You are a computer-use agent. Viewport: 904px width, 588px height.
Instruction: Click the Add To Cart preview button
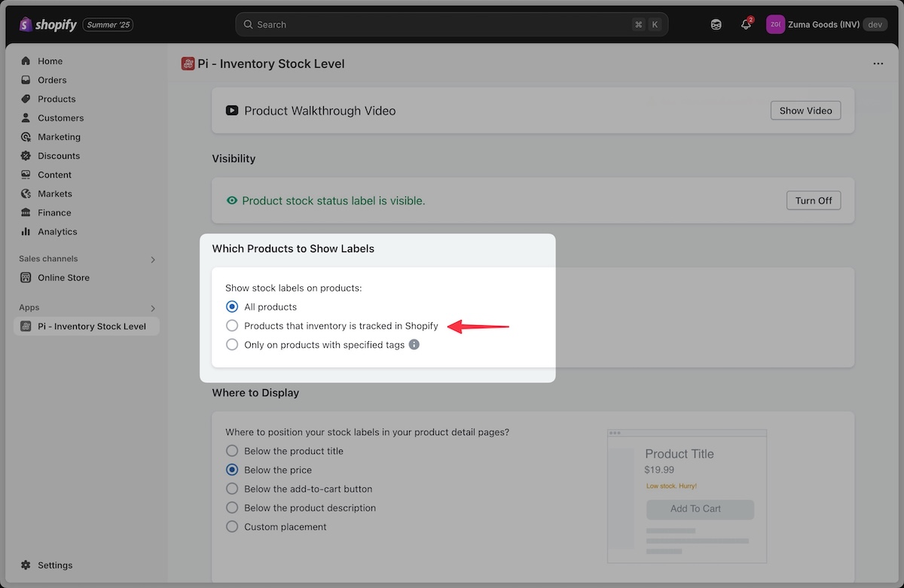[700, 509]
